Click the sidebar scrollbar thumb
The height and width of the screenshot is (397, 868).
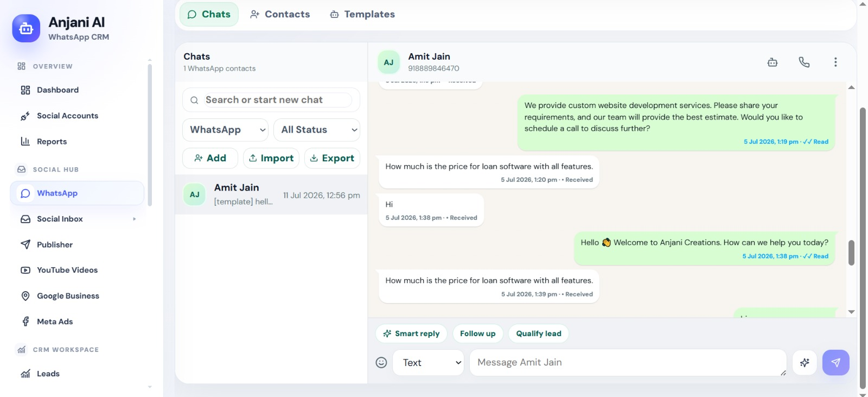(150, 135)
